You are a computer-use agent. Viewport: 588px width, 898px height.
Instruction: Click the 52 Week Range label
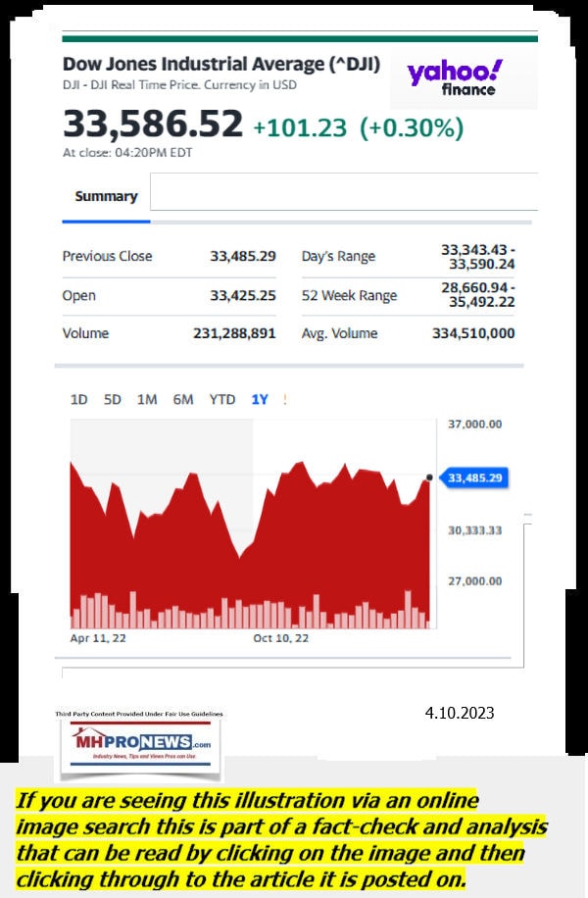click(349, 295)
